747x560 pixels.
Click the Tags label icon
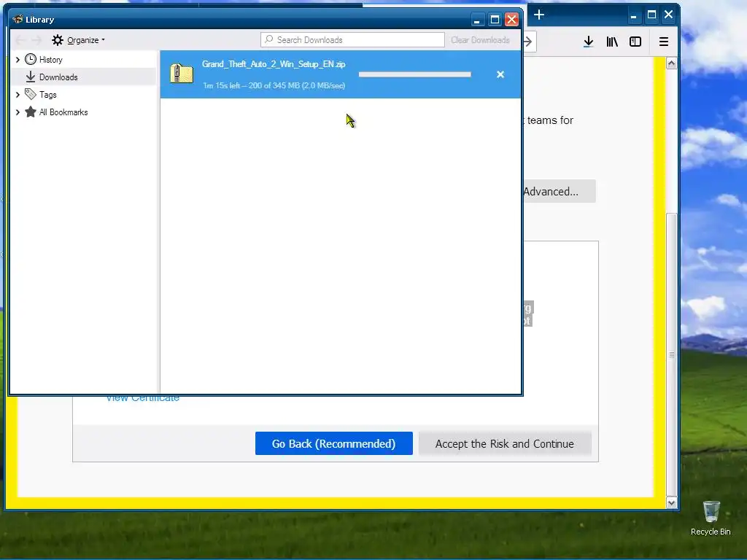pos(31,94)
